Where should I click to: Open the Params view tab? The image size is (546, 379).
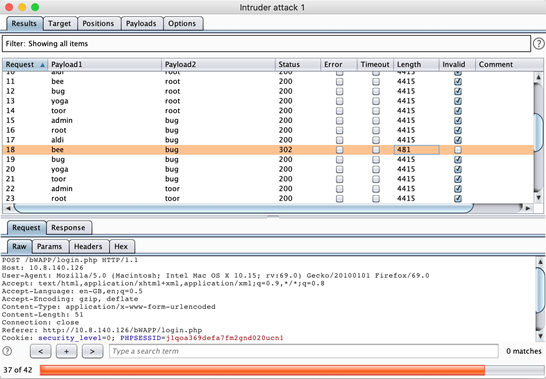coord(49,246)
